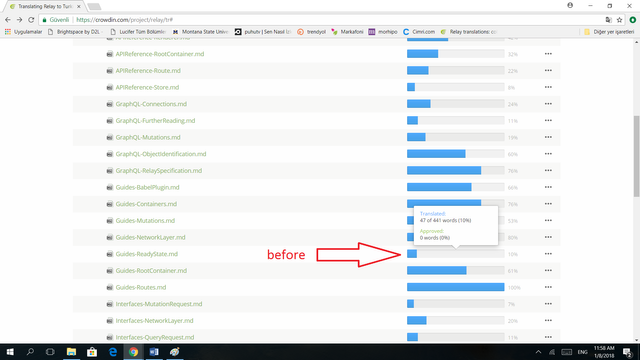Click progress bar of Guides-RootContainer.md
The width and height of the screenshot is (640, 360).
pos(456,271)
